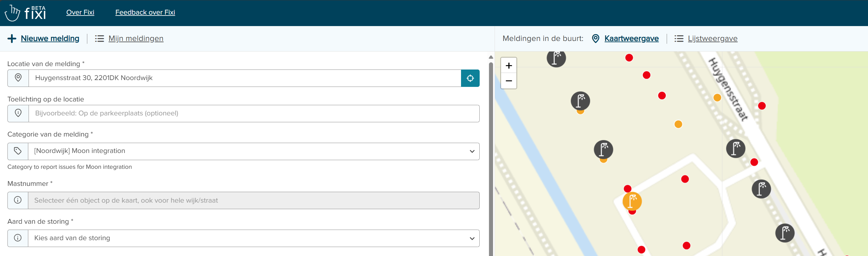The width and height of the screenshot is (868, 256).
Task: Open the Over Fixi link
Action: (x=80, y=12)
